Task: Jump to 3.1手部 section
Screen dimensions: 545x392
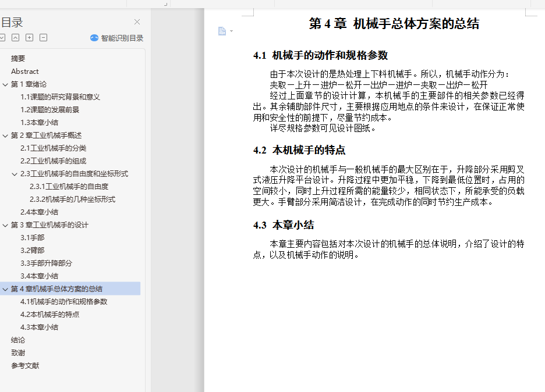Action: (33, 238)
